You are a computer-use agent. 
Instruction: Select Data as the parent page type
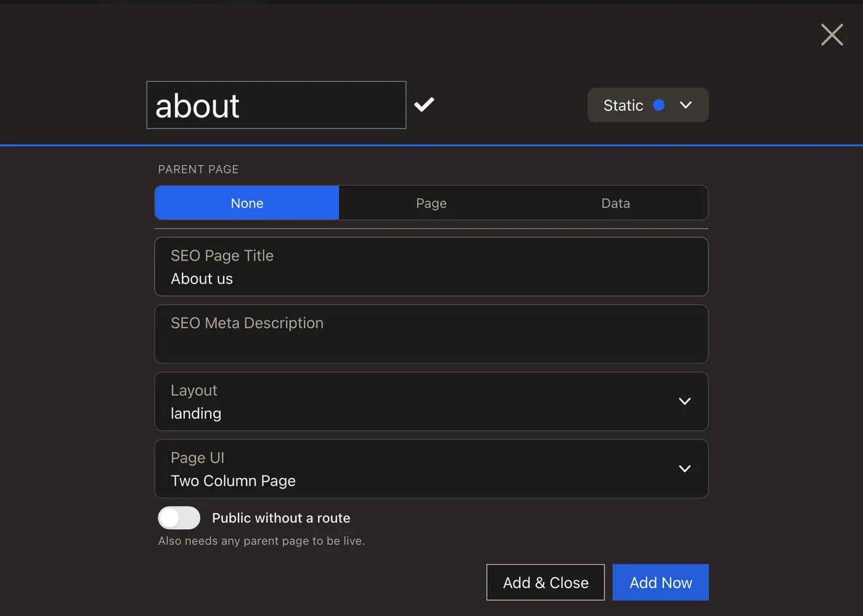coord(616,203)
